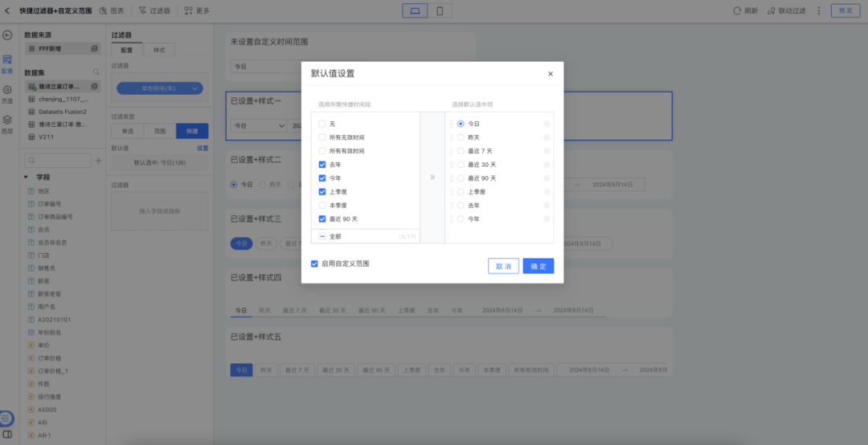Remove 最近 7 天 from default list
Screen dimensions: 868x445
tap(547, 151)
